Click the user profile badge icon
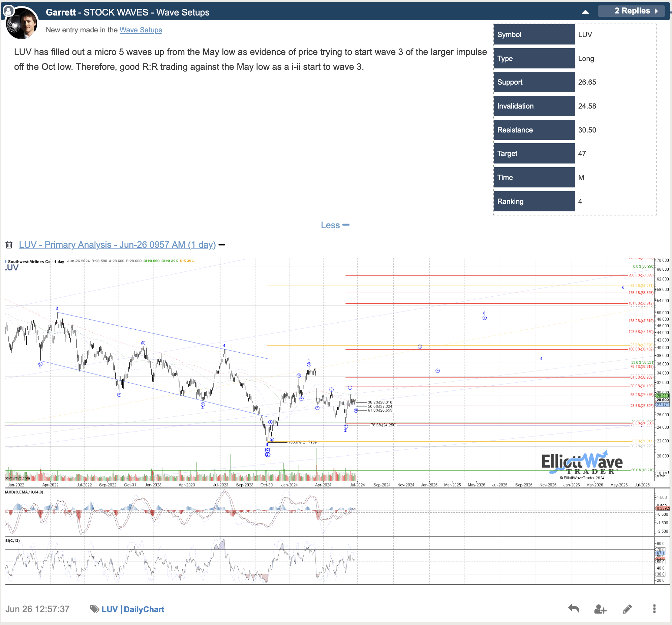672x625 pixels. point(8,11)
